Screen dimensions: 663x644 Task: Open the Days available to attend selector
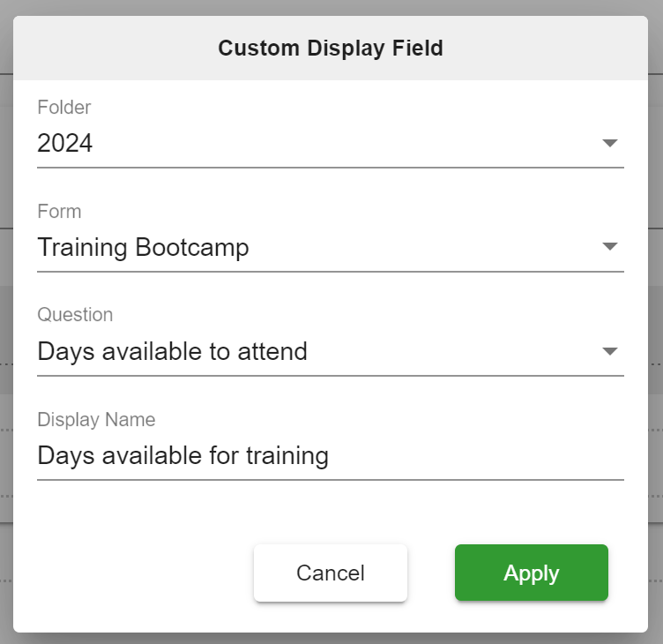coord(331,351)
